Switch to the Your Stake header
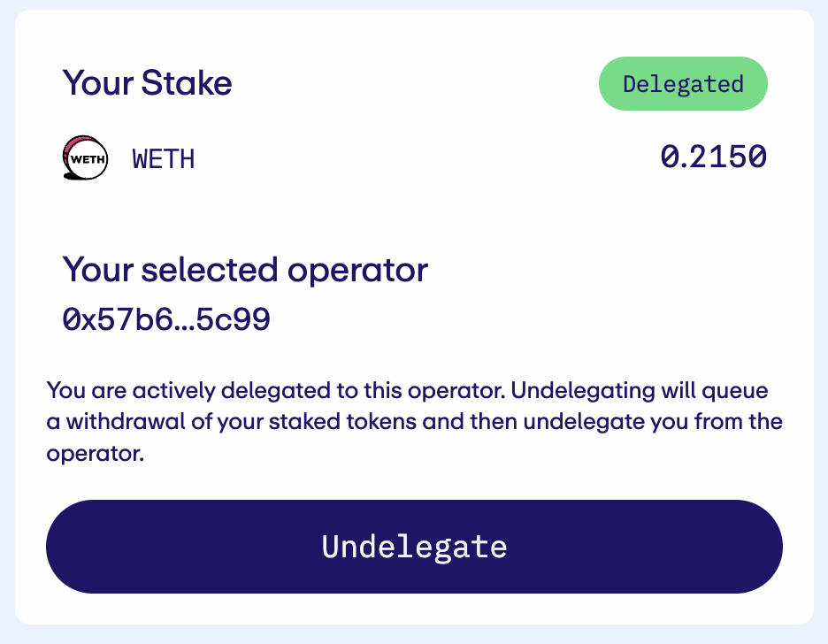 [x=147, y=82]
